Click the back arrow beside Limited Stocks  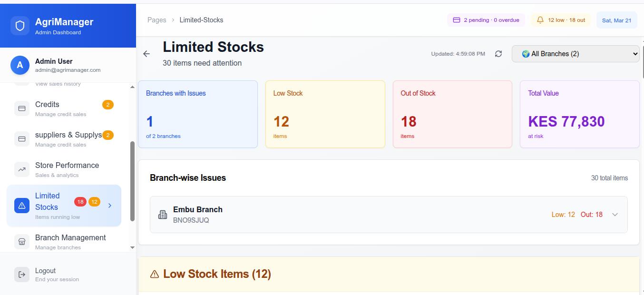coord(146,54)
